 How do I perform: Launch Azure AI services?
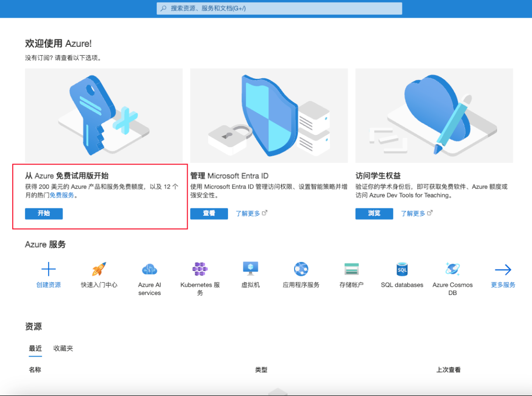pos(149,269)
